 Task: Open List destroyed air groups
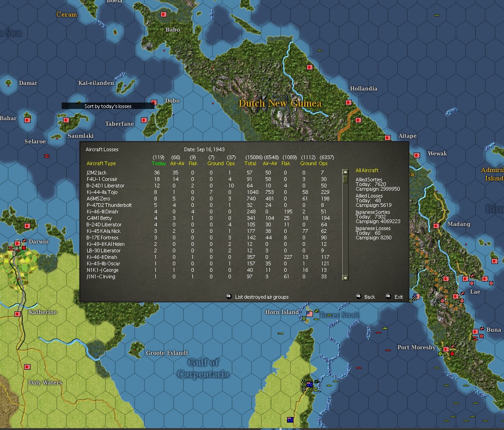[x=262, y=297]
